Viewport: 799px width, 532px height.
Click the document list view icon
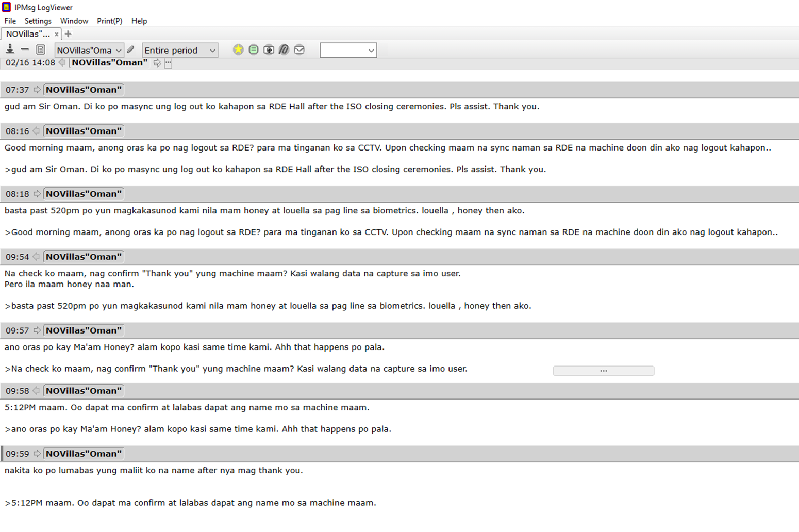[41, 50]
